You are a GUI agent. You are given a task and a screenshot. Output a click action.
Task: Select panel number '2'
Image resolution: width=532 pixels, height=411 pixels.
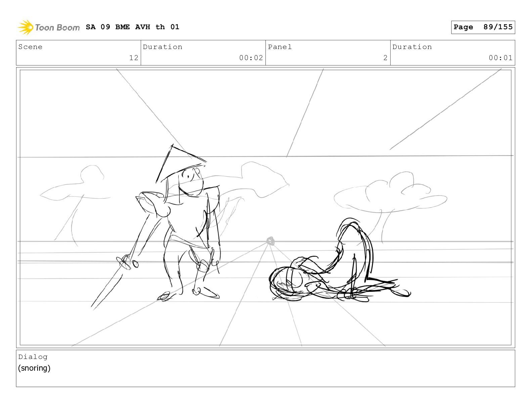386,58
